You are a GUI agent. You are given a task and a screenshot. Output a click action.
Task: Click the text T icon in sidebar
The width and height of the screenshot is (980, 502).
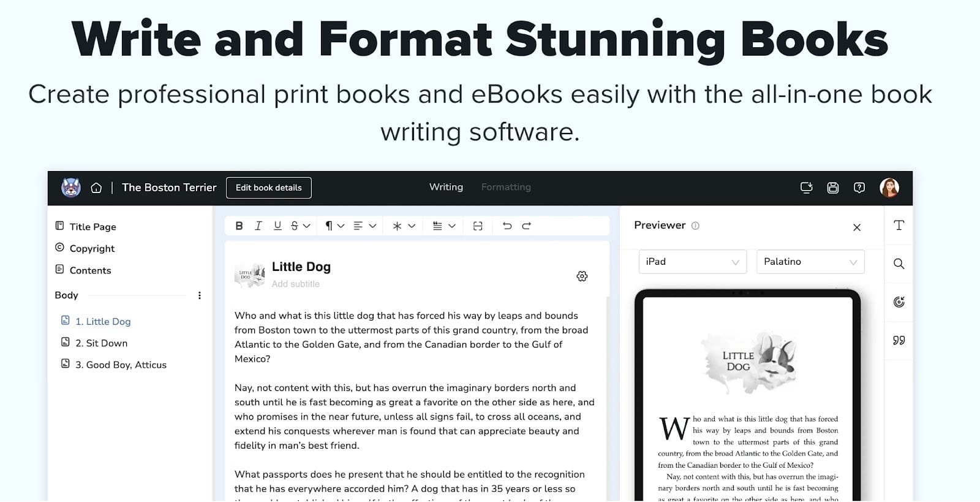coord(899,225)
